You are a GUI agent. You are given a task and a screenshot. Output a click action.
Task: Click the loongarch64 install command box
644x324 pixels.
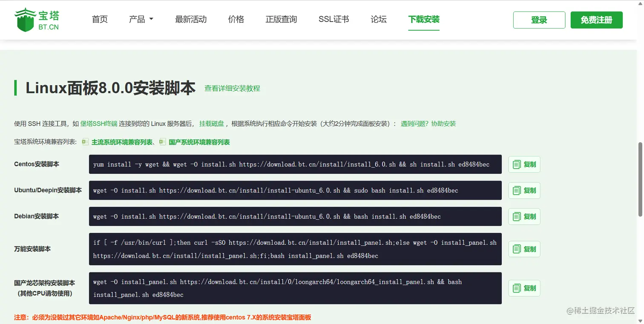(295, 288)
